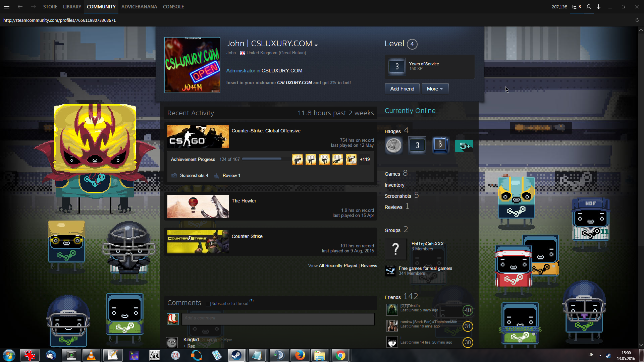The image size is (644, 362).
Task: Expand the More dropdown button
Action: coord(435,89)
